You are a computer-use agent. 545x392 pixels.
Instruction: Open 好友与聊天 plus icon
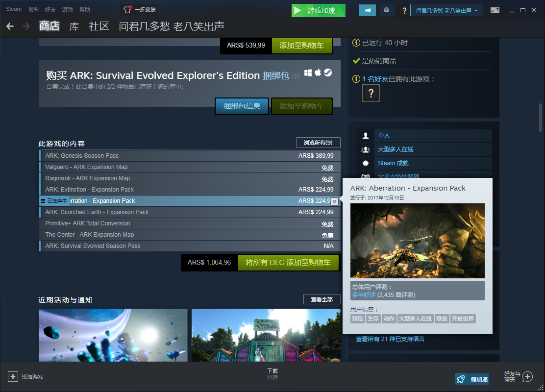click(528, 377)
